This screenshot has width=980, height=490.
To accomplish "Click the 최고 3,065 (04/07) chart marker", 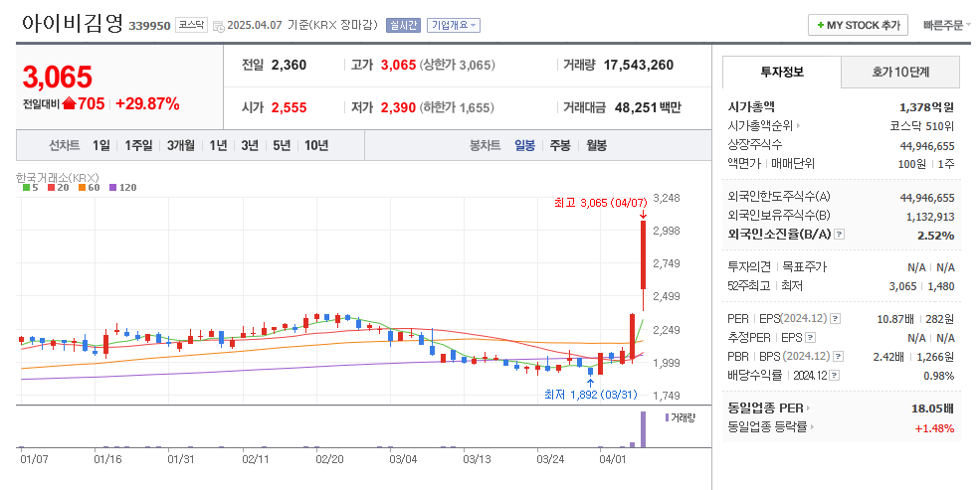I will pyautogui.click(x=600, y=203).
